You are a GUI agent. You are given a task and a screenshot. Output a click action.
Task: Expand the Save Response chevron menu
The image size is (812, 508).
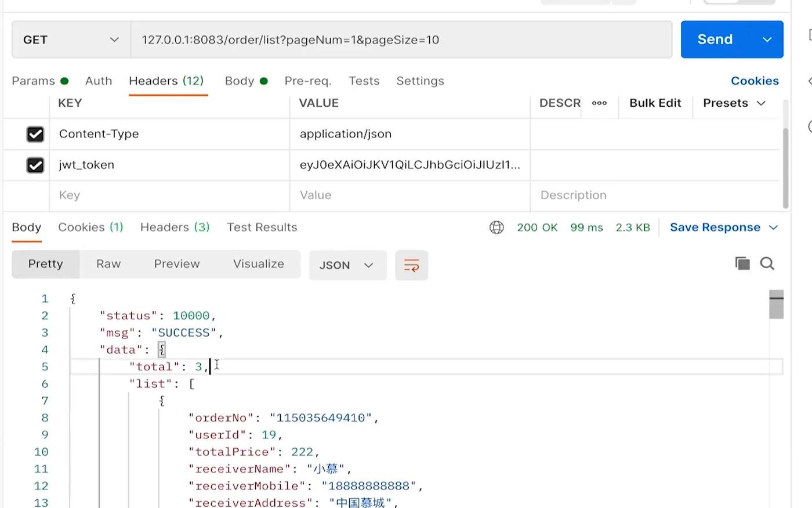tap(773, 228)
